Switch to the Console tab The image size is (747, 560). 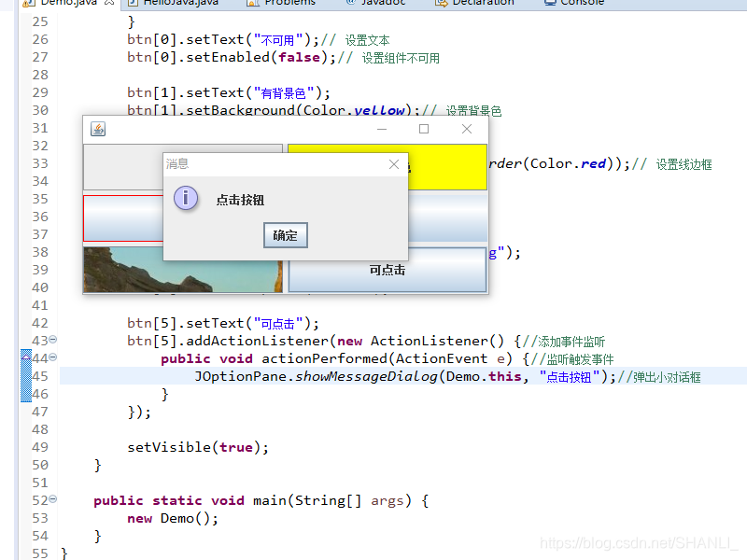coord(574,3)
